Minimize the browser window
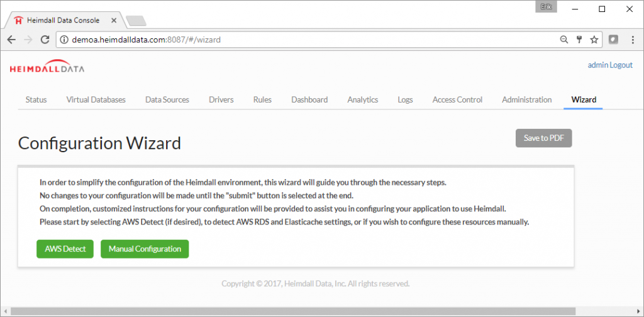 click(574, 9)
